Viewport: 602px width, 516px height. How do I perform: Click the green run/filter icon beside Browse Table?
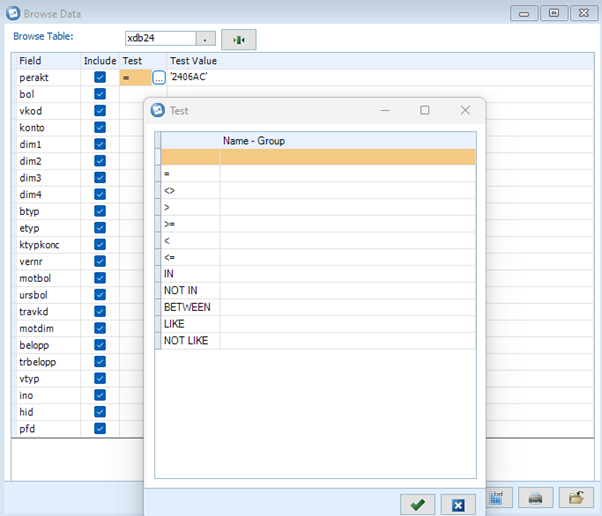point(238,40)
